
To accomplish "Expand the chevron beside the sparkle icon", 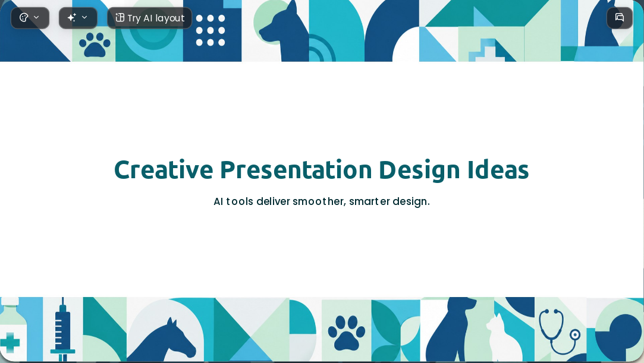I will tap(84, 18).
